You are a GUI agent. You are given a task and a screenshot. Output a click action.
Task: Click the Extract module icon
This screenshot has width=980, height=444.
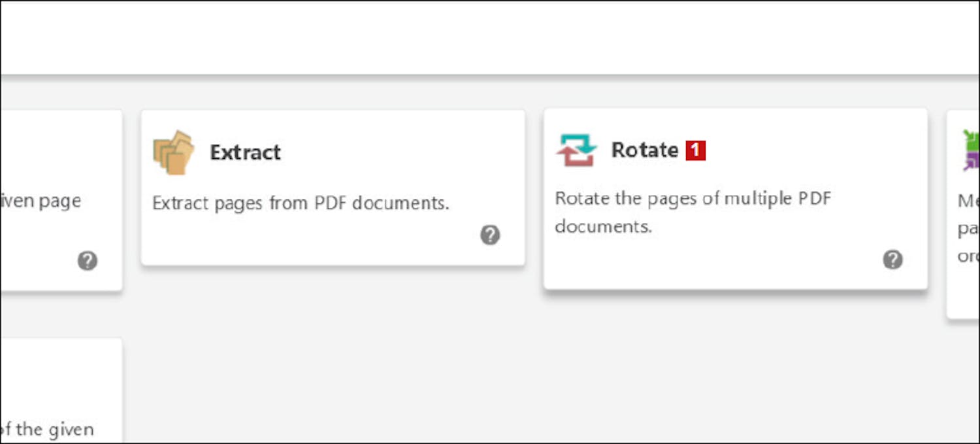coord(173,152)
